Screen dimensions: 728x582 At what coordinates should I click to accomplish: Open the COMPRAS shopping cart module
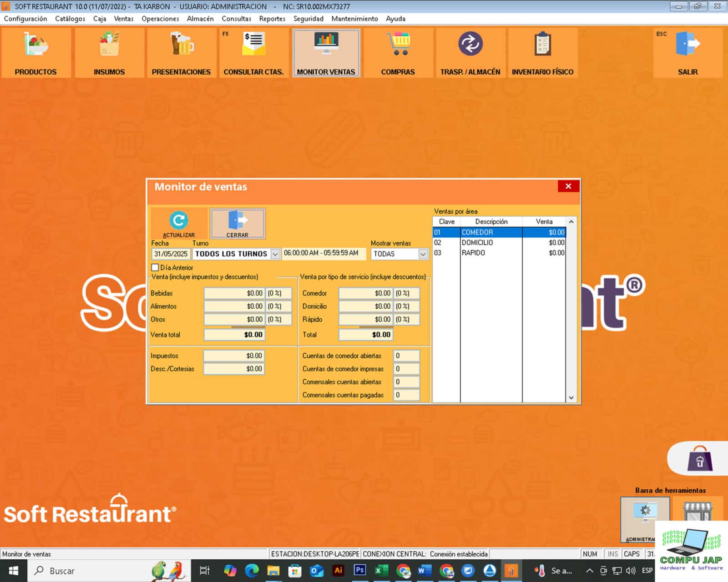(x=398, y=53)
